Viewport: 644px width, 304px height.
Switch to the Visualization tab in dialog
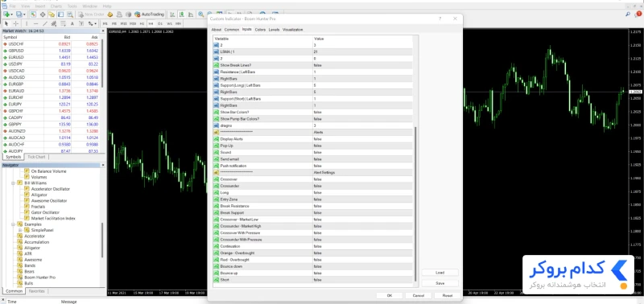point(292,30)
